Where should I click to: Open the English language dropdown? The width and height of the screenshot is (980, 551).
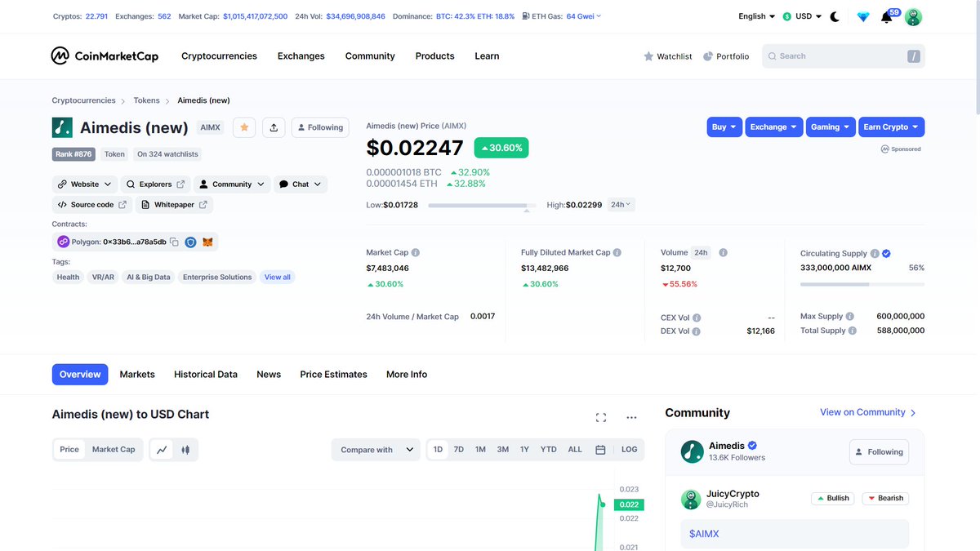pos(757,16)
